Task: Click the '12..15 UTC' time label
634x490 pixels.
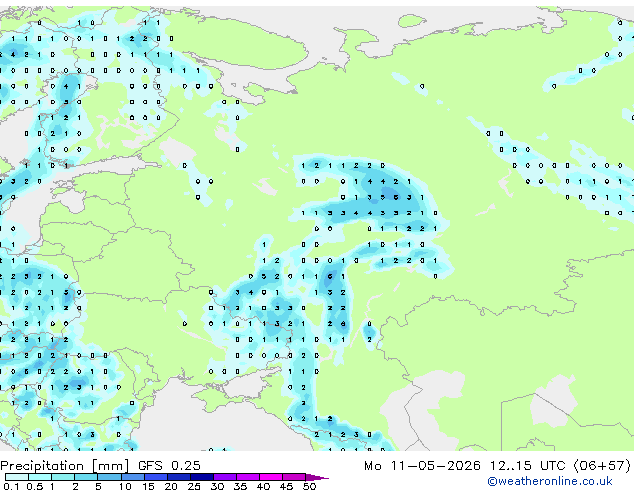Action: [527, 466]
